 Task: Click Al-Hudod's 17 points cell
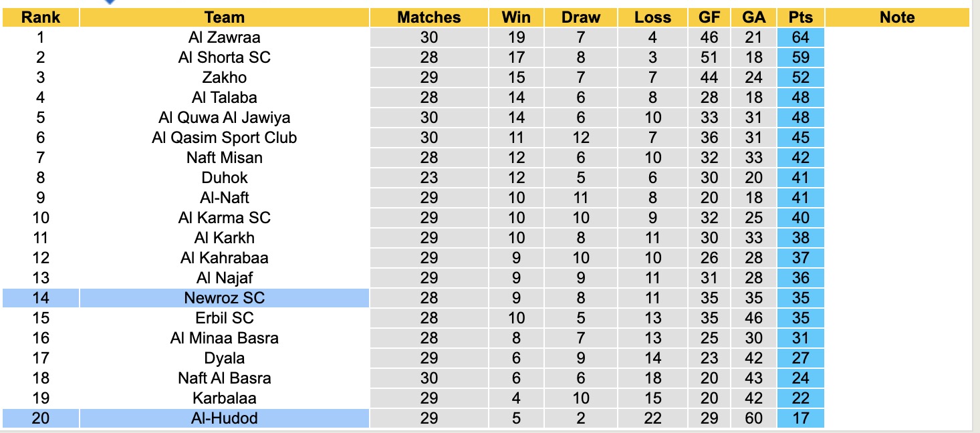coord(800,418)
